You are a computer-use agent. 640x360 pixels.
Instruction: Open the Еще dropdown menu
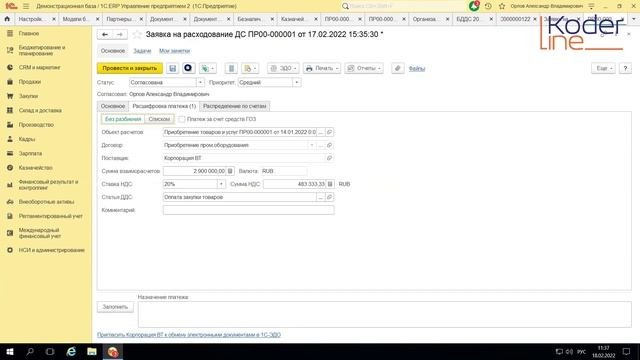(603, 68)
